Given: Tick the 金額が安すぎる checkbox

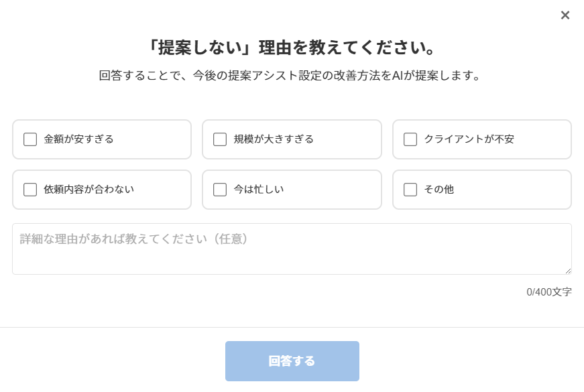Looking at the screenshot, I should tap(30, 139).
